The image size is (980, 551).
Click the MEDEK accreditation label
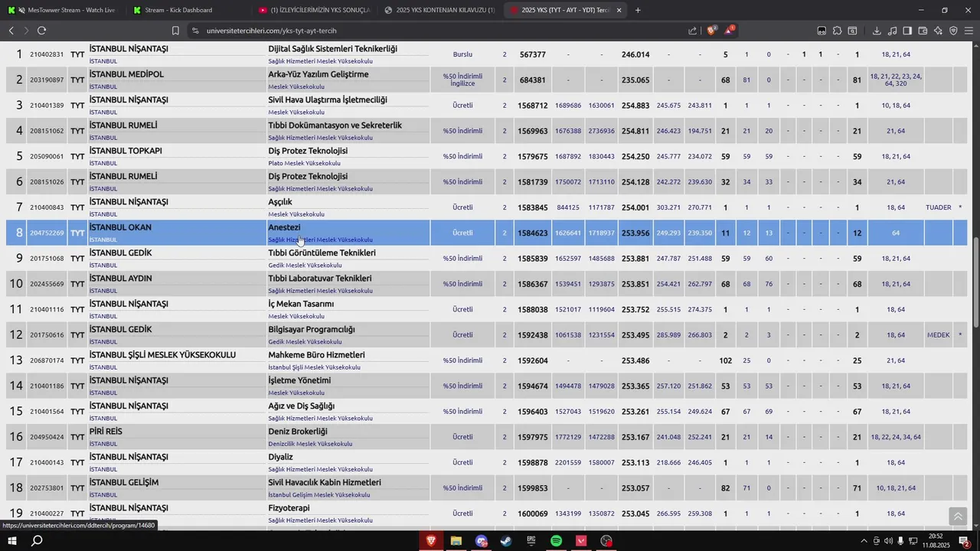[x=938, y=335]
